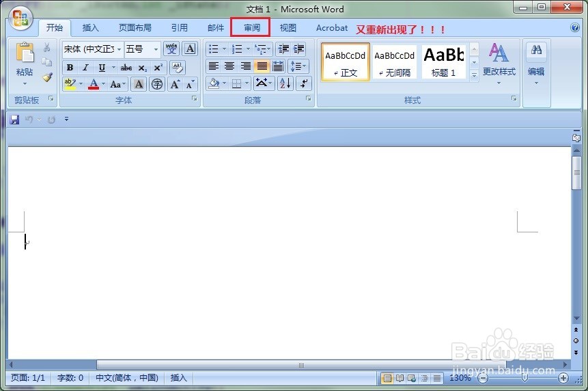Open numbering list dropdown arrow
588x391 pixels.
tap(248, 49)
